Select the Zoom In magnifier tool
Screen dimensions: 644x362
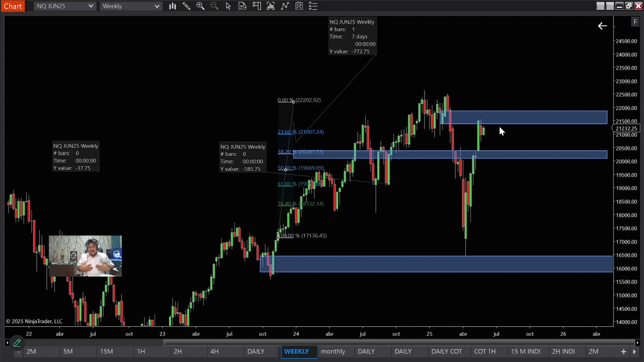(200, 6)
